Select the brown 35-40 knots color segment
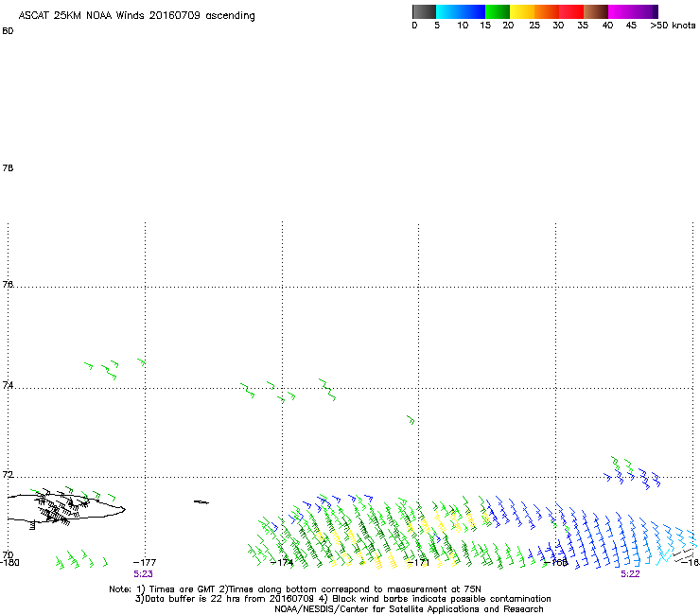Image resolution: width=700 pixels, height=615 pixels. (596, 11)
